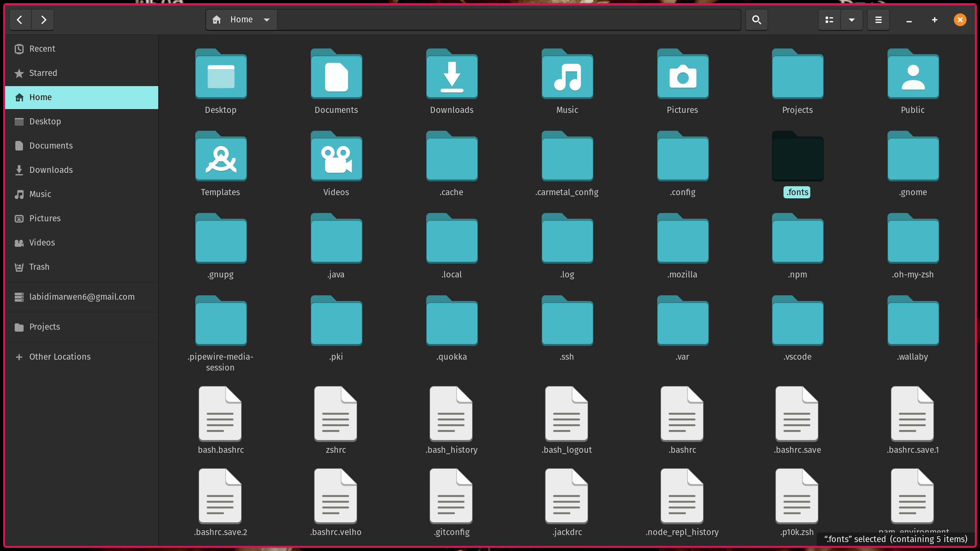Select the .bashrc.save.2 file
Screen dimensions: 980x551
point(220,496)
